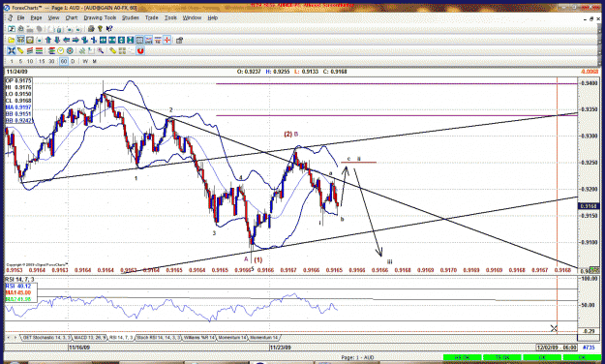Screen dimensions: 605x364
Task: Click the blue left arrow scroll icon
Action: click(x=67, y=40)
